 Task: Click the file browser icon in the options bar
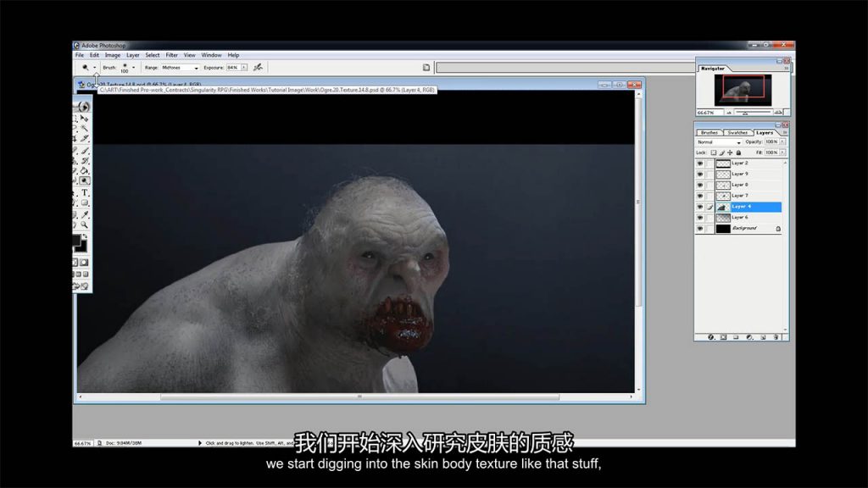click(x=426, y=68)
